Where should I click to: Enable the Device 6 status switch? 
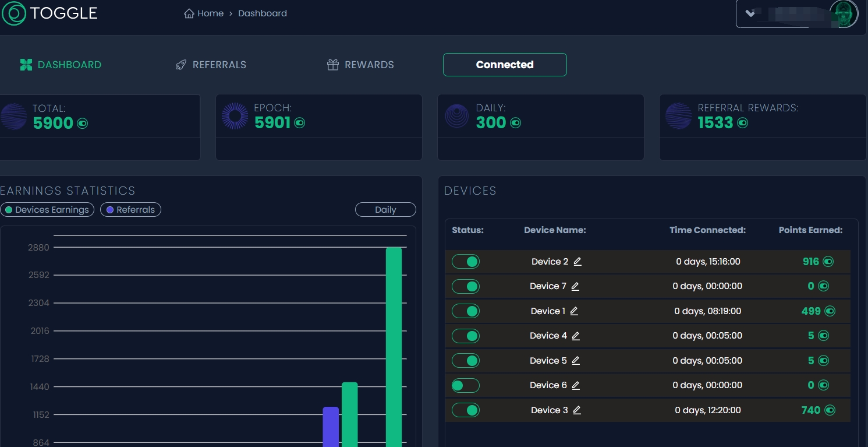pyautogui.click(x=466, y=385)
